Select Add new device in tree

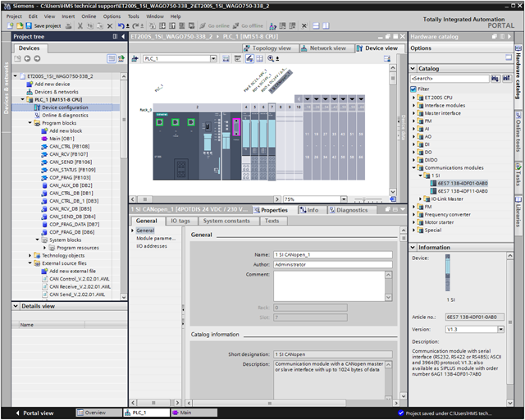(x=52, y=84)
